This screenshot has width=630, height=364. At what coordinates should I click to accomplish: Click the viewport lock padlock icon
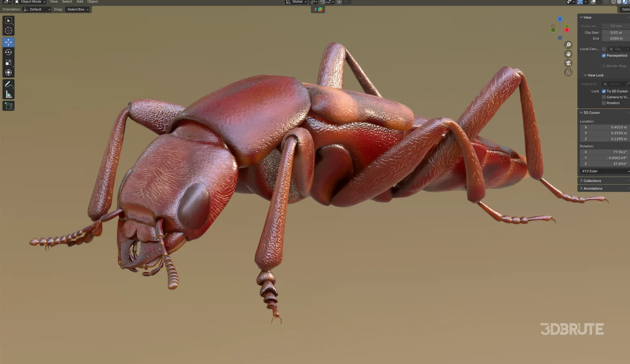tap(568, 72)
